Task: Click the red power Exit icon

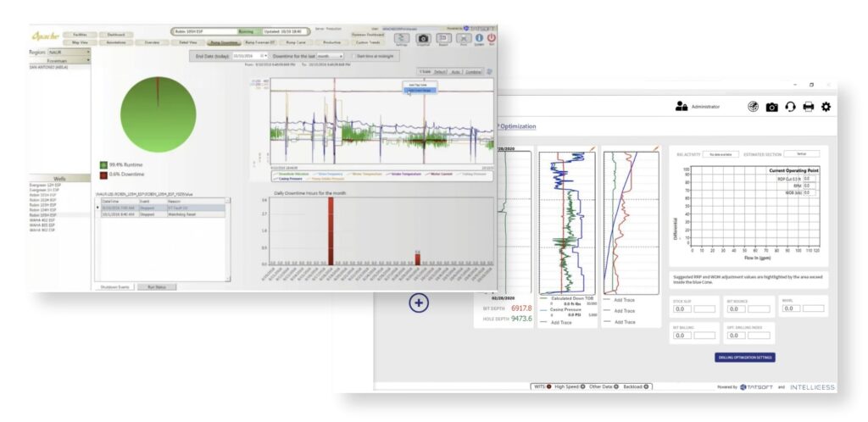Action: tap(491, 37)
